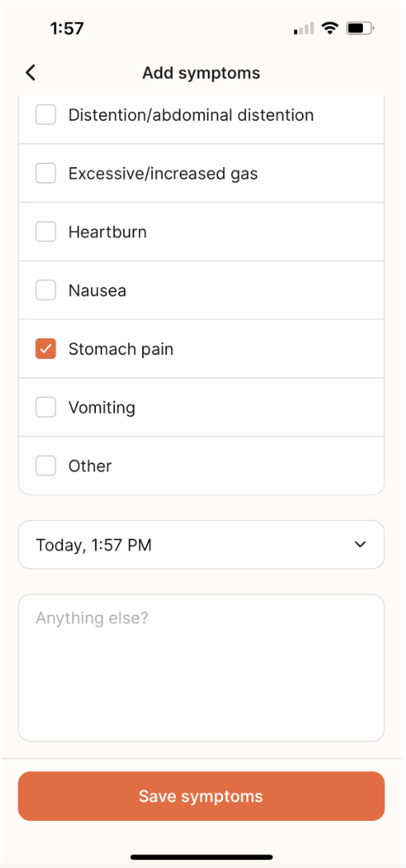Tap the battery indicator icon
The height and width of the screenshot is (868, 406).
click(360, 28)
